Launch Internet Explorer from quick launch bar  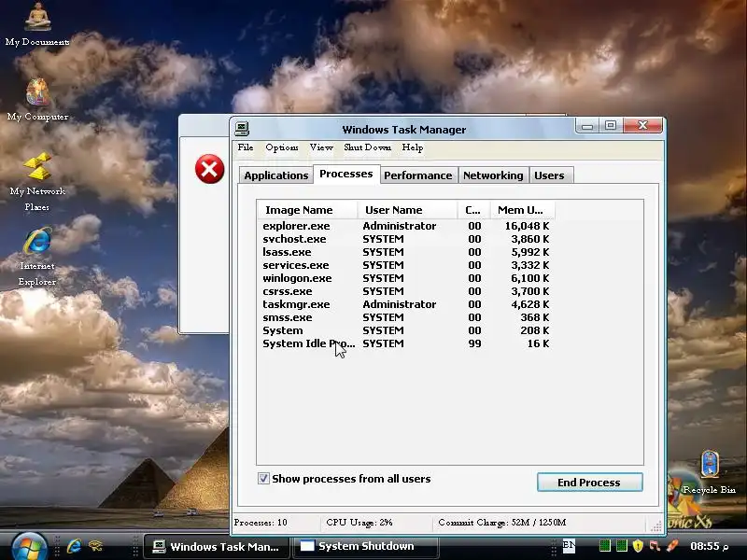click(74, 546)
